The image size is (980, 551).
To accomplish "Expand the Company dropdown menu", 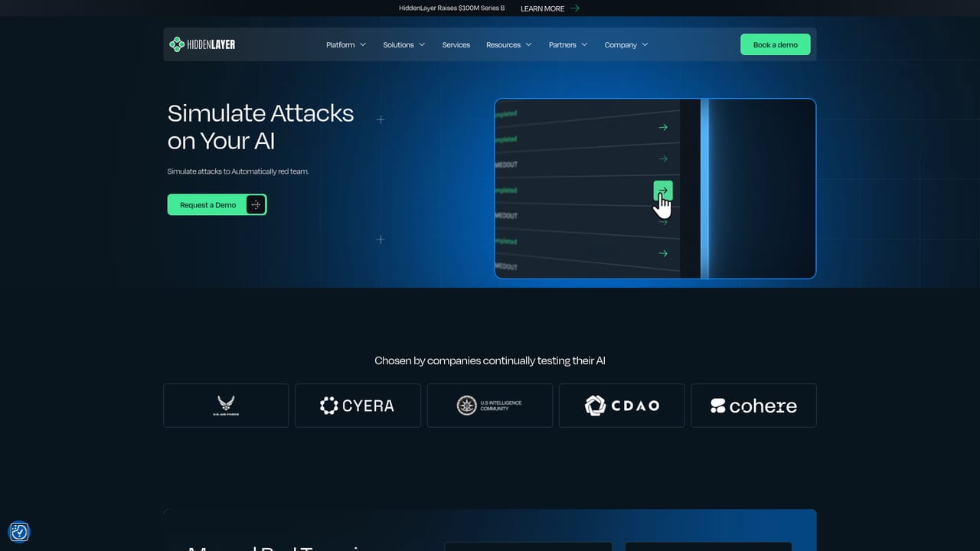I will click(626, 45).
